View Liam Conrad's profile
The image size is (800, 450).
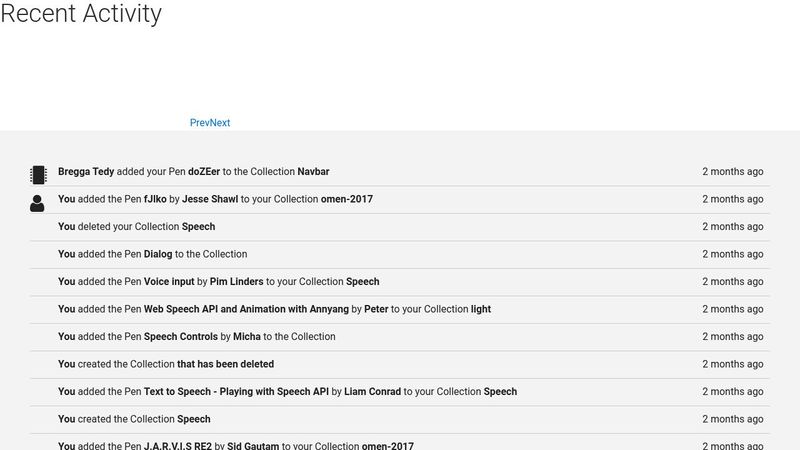click(x=372, y=392)
